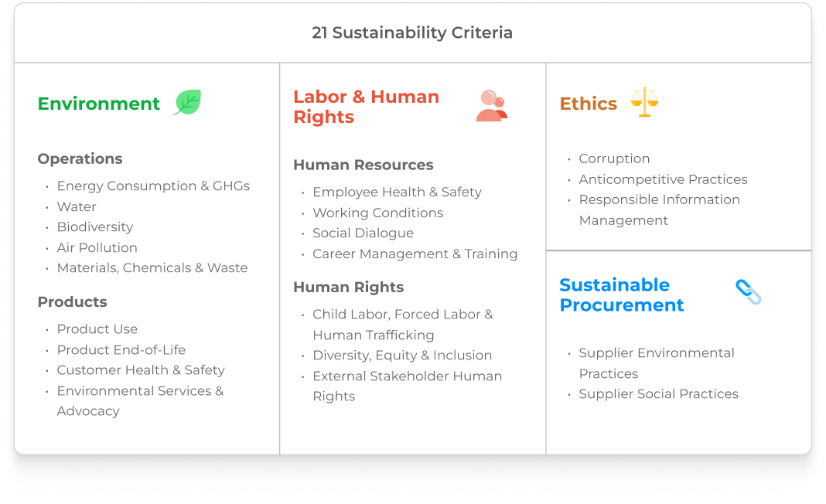
Task: Click the Human Resources subheading
Action: click(363, 165)
